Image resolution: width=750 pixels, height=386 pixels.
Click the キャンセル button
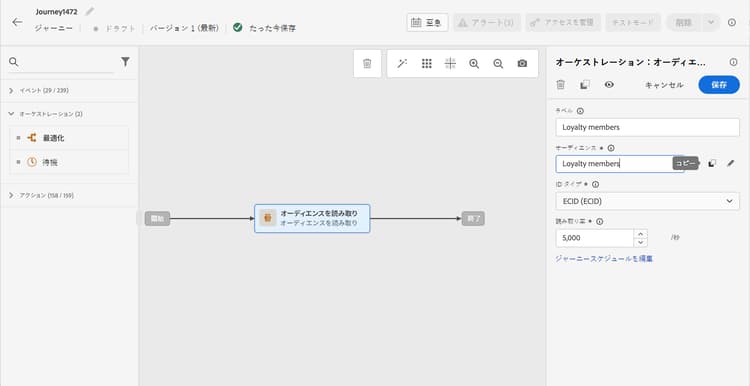tap(664, 85)
